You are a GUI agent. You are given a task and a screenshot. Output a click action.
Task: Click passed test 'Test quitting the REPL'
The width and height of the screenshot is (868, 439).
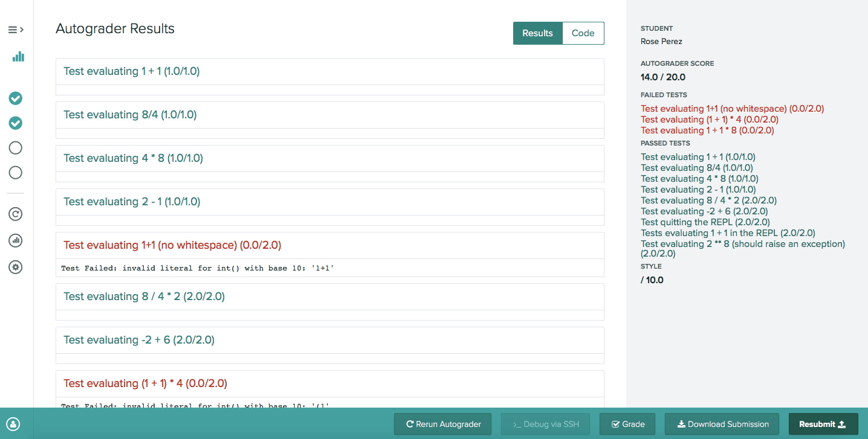click(x=705, y=222)
